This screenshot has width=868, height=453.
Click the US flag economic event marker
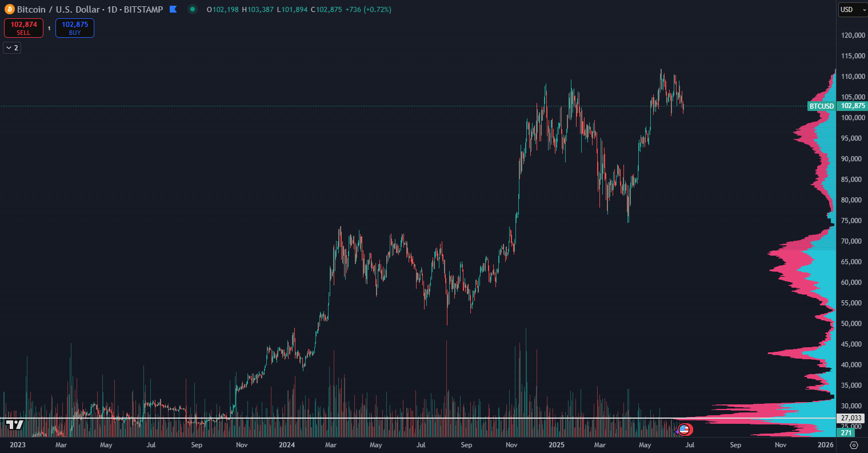pyautogui.click(x=685, y=429)
